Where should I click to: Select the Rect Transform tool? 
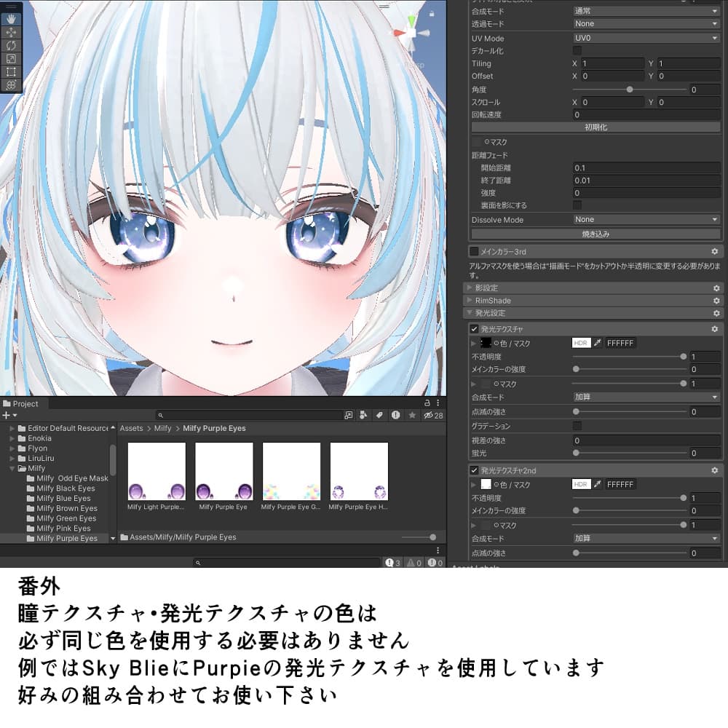10,71
